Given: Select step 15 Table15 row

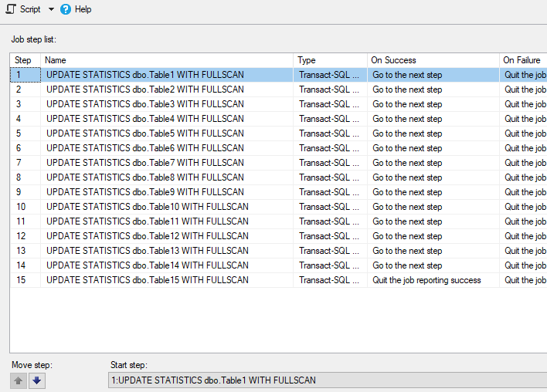Looking at the screenshot, I should point(278,280).
